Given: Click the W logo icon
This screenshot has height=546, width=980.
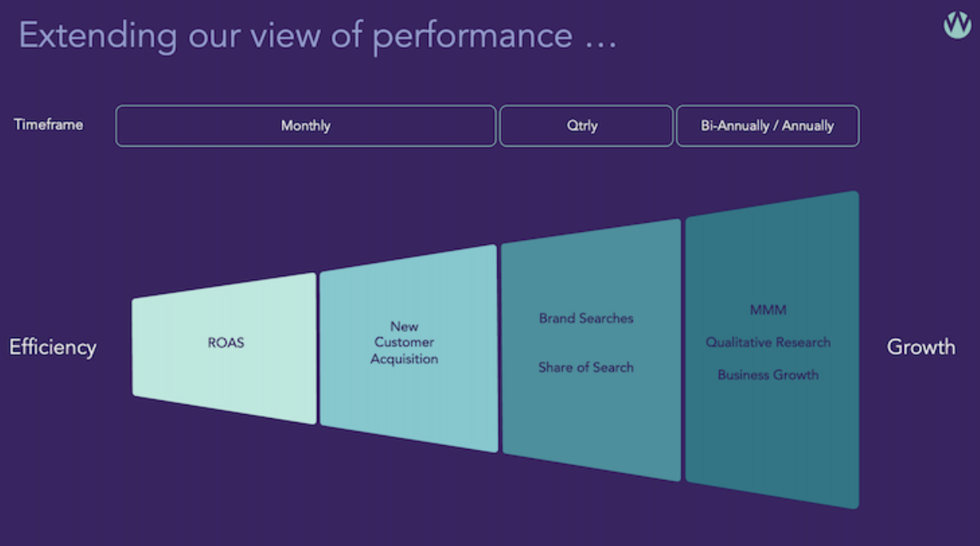Looking at the screenshot, I should 957,25.
